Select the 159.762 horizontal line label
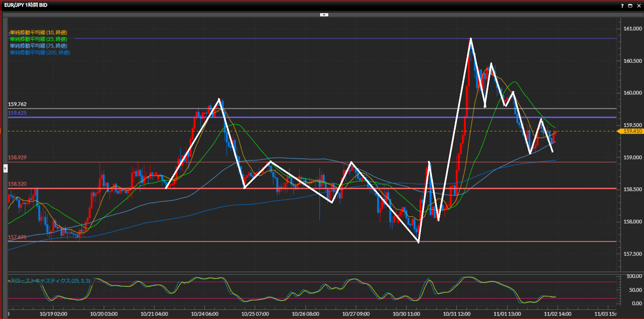644x319 pixels. pos(17,104)
